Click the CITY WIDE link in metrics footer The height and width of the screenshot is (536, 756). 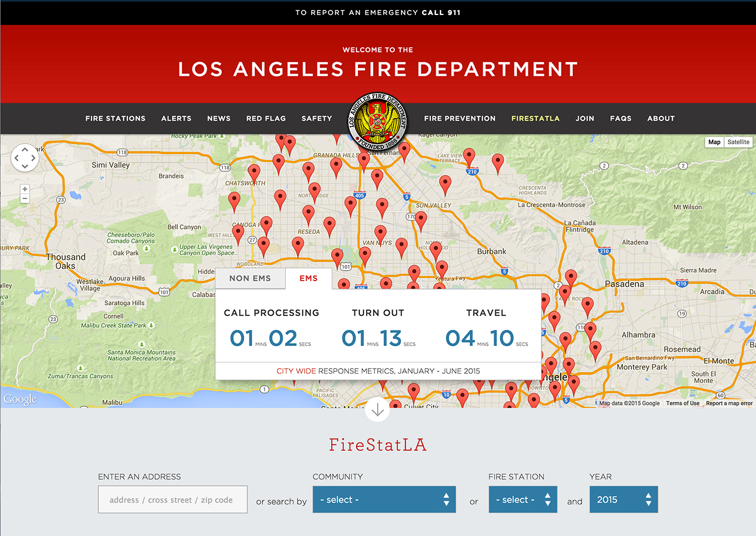pos(296,371)
